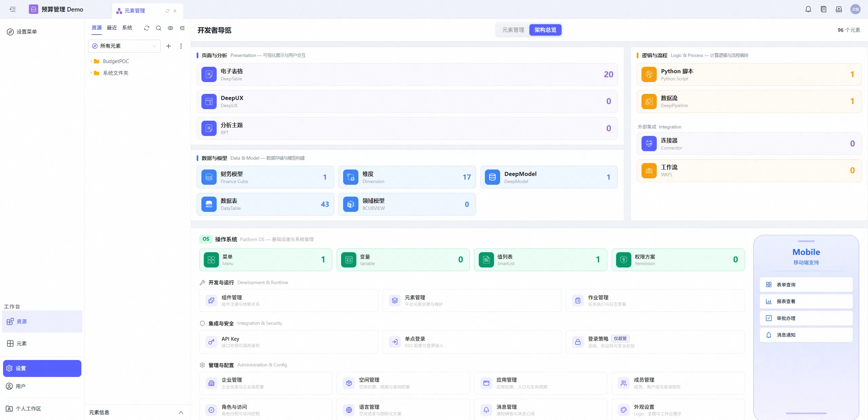868x420 pixels.
Task: Collapse the sidebar with the top-left menu icon
Action: (x=13, y=9)
